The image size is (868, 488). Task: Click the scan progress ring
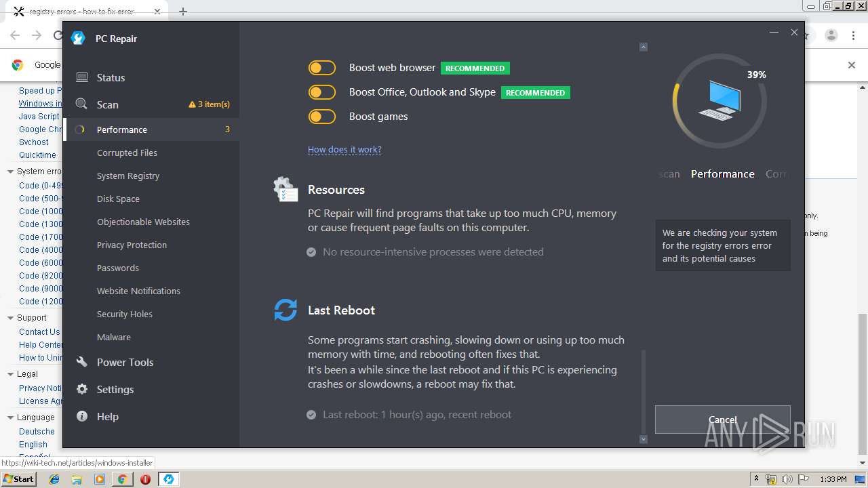point(719,101)
